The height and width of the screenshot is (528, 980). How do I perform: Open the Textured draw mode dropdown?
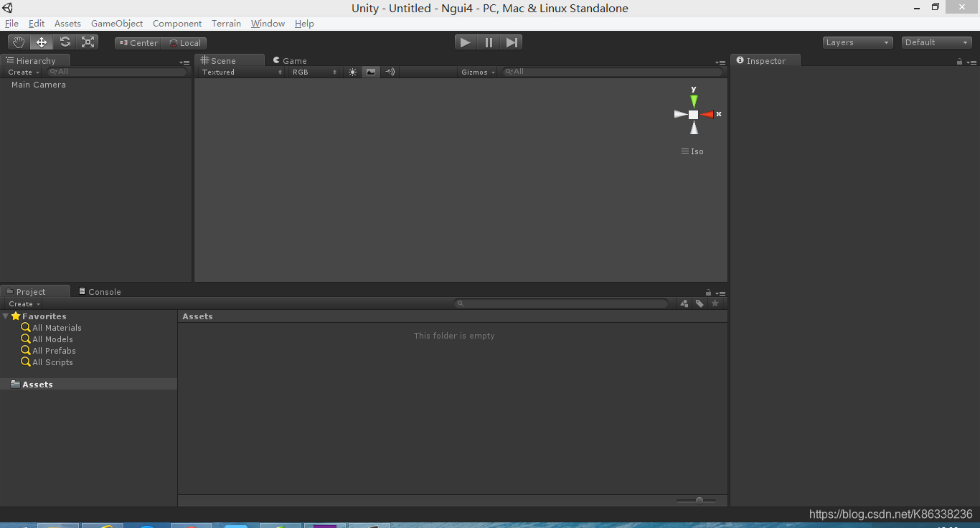click(x=242, y=72)
